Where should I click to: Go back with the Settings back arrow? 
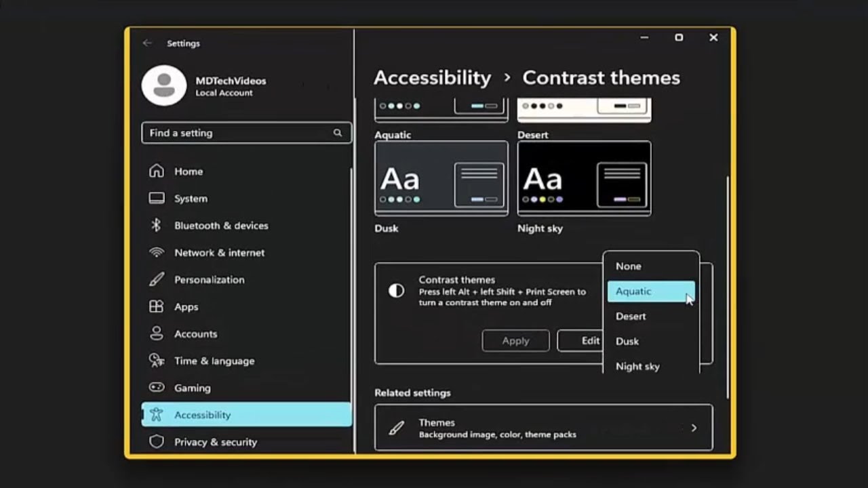point(147,43)
